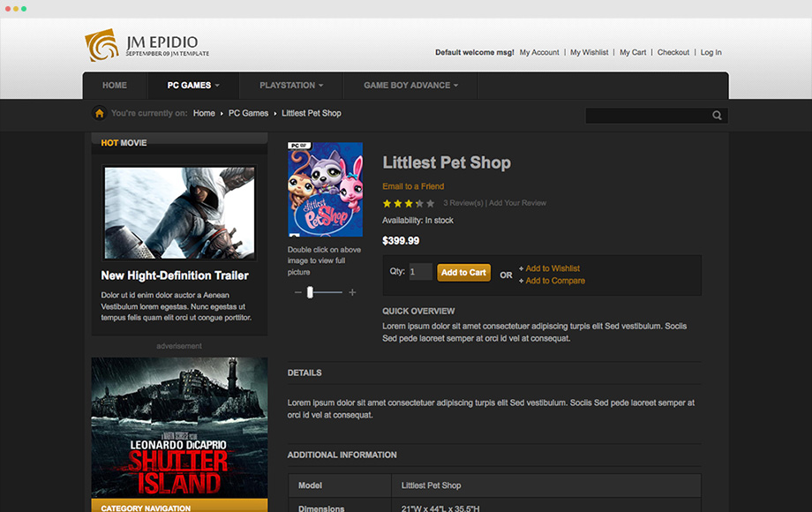812x512 pixels.
Task: View My Cart
Action: click(633, 52)
